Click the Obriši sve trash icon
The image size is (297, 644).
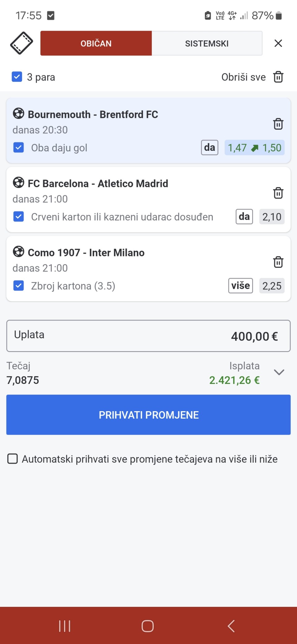click(x=278, y=77)
